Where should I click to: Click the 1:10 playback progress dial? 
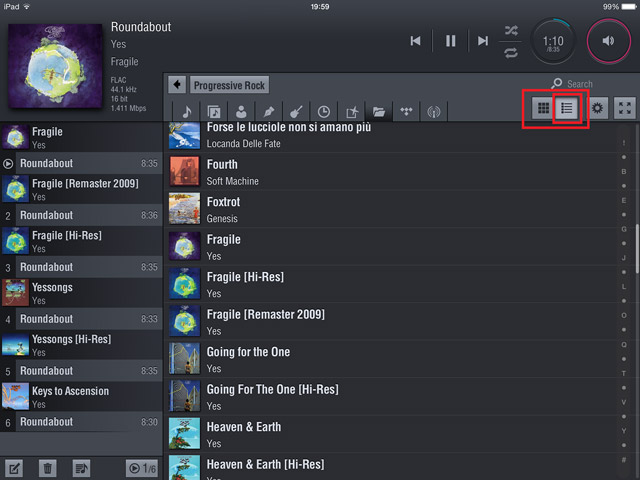click(553, 41)
